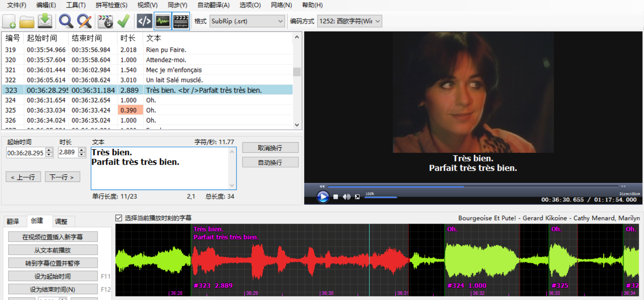Toggle video player display icon

pos(181,21)
